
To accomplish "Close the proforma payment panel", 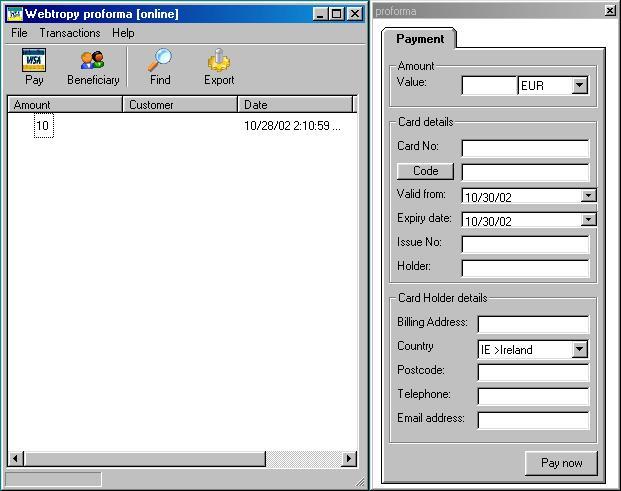I will coord(610,11).
